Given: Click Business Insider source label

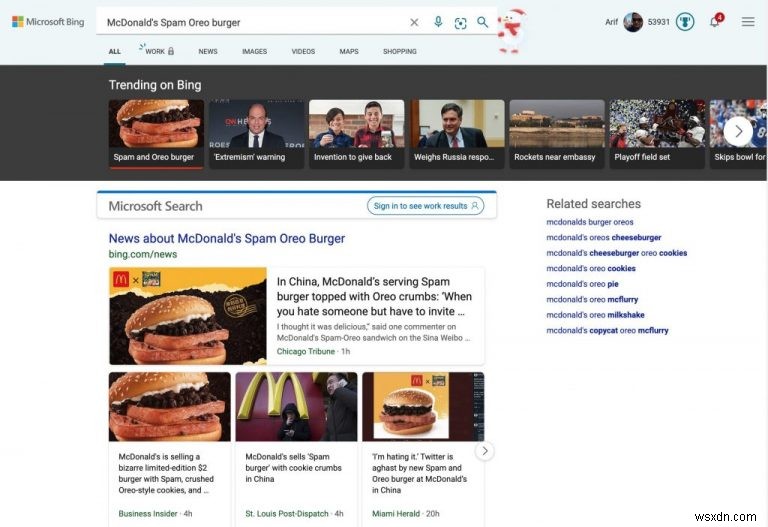Looking at the screenshot, I should [x=148, y=514].
